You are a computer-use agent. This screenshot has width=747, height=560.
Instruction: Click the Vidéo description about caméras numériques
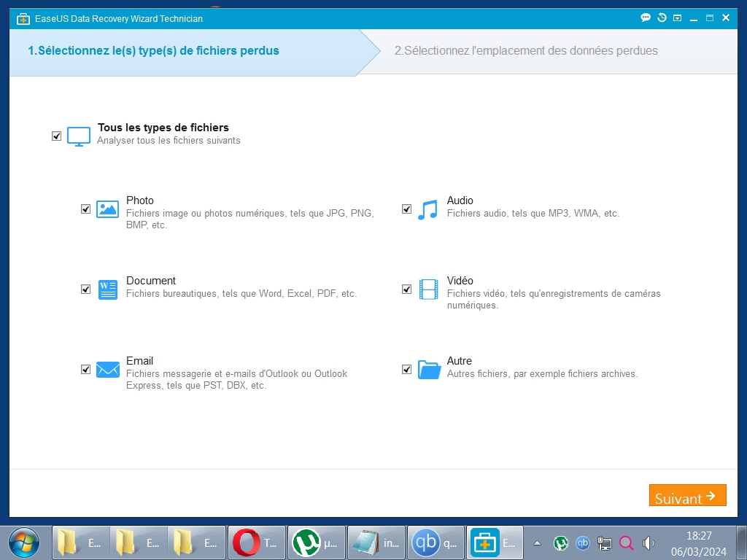[554, 300]
